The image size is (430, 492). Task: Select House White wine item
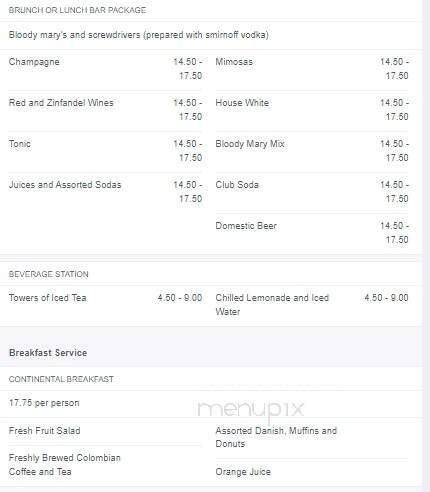tap(242, 103)
